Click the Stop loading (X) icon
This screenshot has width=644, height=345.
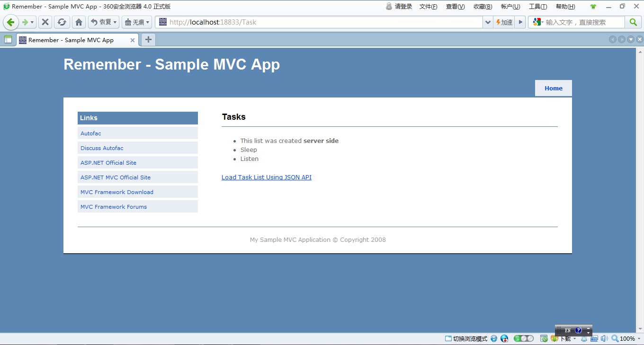coord(45,22)
